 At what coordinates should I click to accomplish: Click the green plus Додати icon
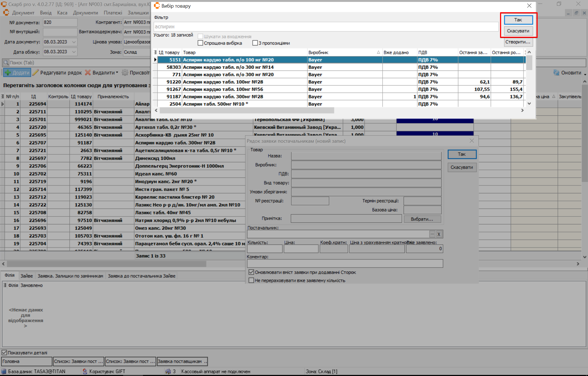(x=8, y=73)
